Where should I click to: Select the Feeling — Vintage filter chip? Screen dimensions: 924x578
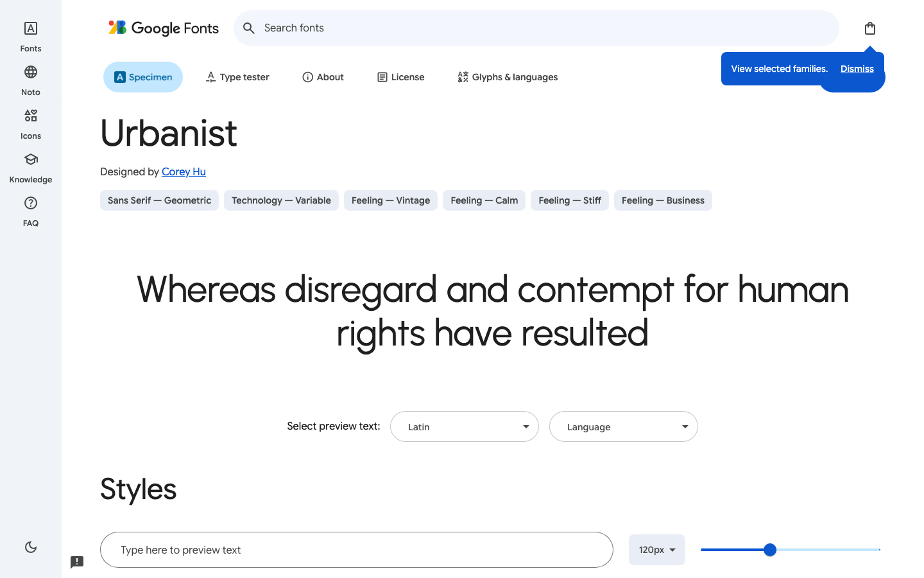point(390,200)
